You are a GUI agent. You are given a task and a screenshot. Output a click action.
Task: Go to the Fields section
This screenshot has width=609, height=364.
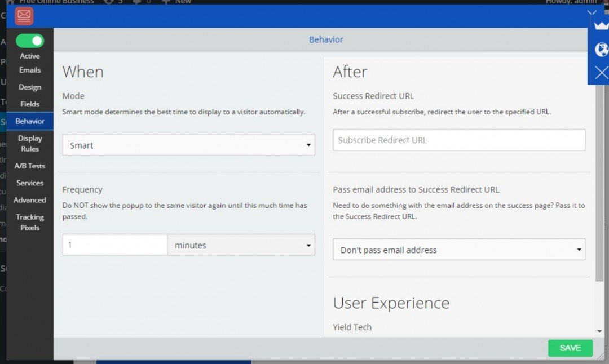point(30,104)
